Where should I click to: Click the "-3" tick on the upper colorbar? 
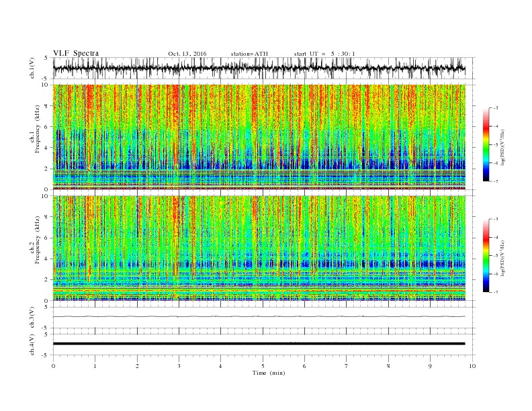(495, 108)
